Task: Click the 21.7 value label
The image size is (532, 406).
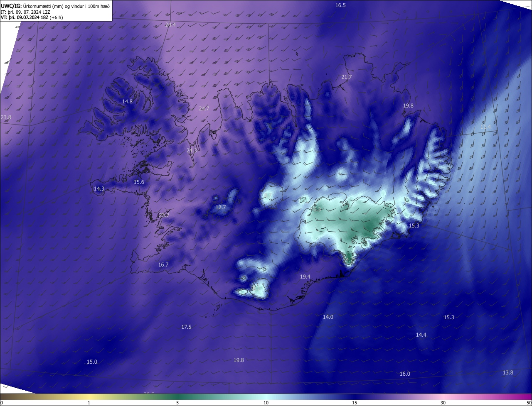Action: pyautogui.click(x=347, y=77)
